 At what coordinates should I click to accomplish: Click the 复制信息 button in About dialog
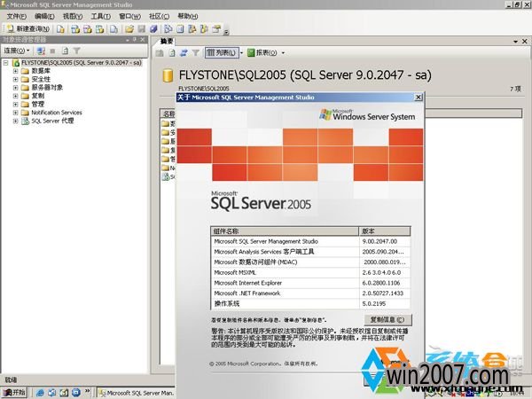(x=387, y=319)
